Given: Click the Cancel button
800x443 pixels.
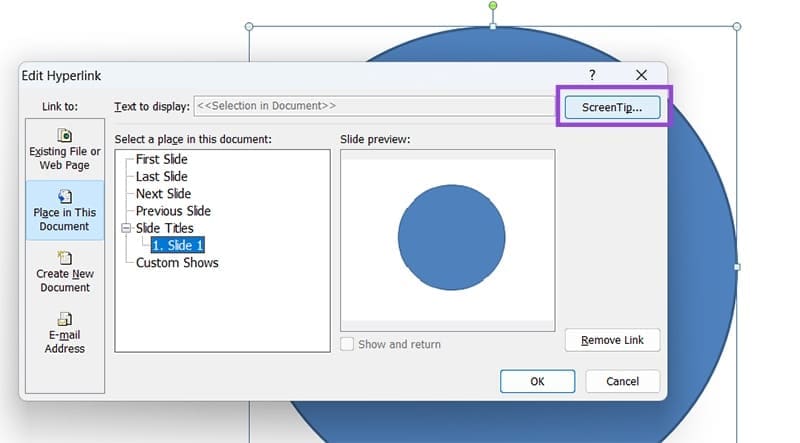Looking at the screenshot, I should 622,381.
